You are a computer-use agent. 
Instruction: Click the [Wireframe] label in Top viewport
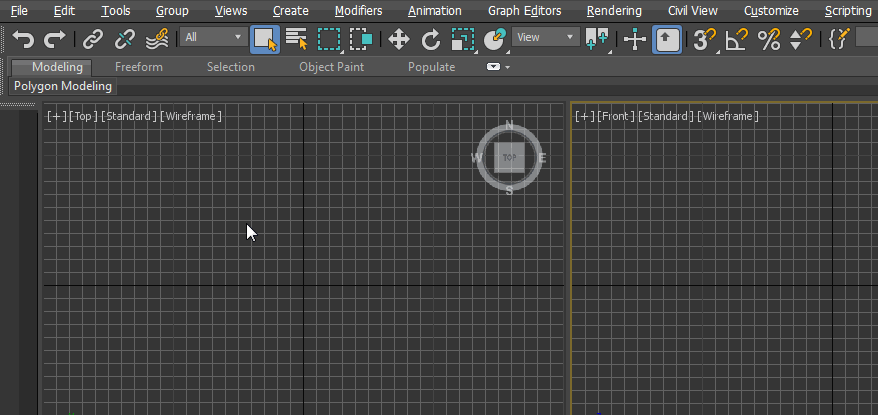(x=192, y=116)
